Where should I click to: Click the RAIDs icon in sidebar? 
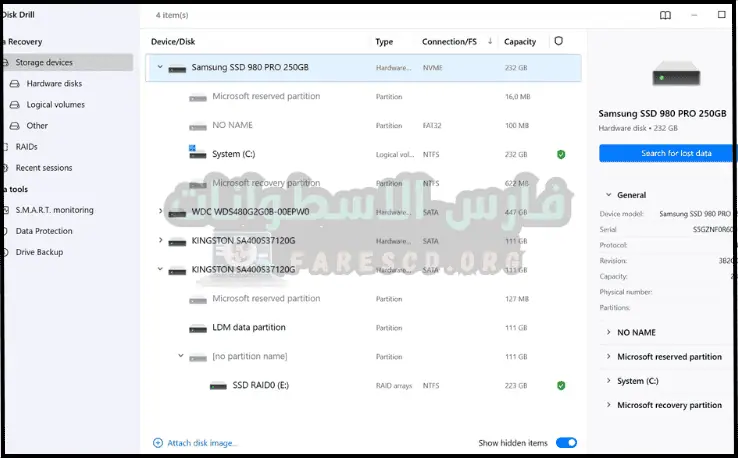tap(6, 147)
